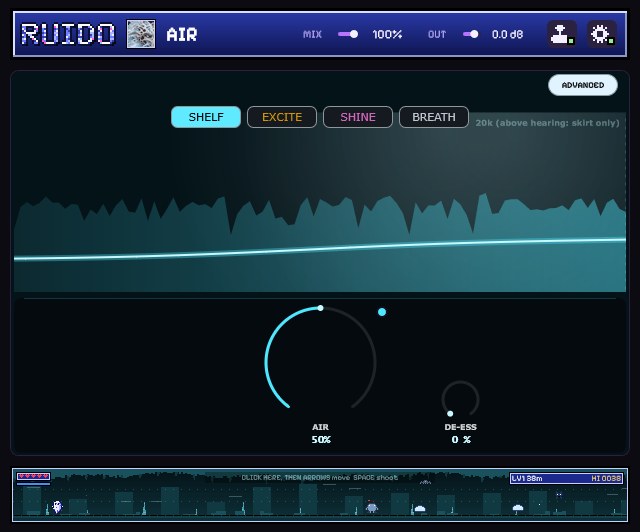This screenshot has width=640, height=532.
Task: Click the DE-ESS knob
Action: coord(460,399)
